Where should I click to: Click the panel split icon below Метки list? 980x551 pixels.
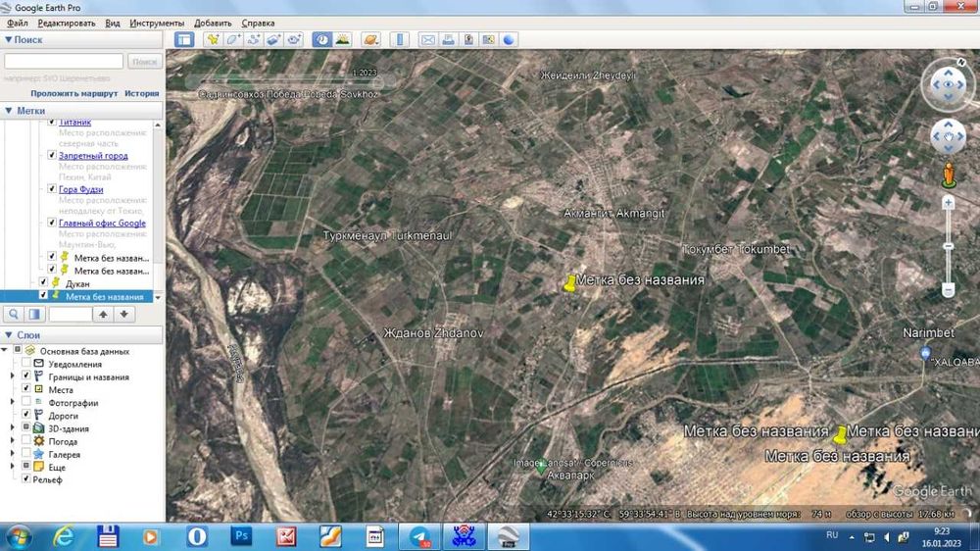tap(34, 314)
